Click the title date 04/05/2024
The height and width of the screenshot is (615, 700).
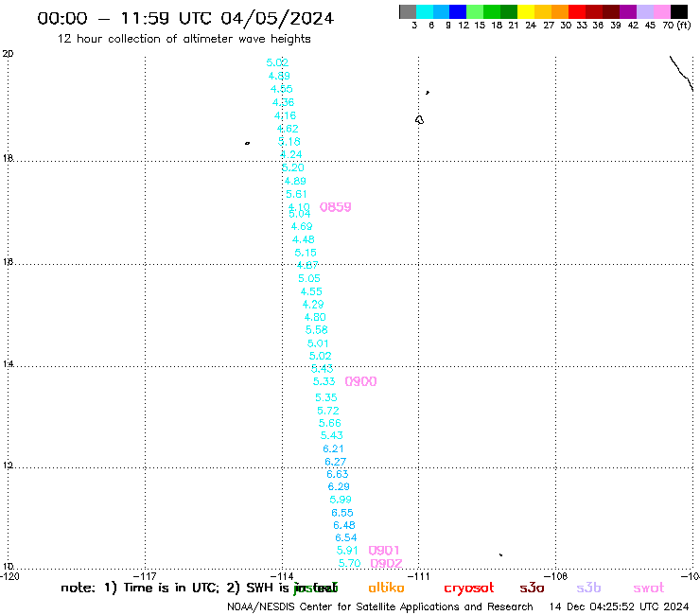[277, 18]
